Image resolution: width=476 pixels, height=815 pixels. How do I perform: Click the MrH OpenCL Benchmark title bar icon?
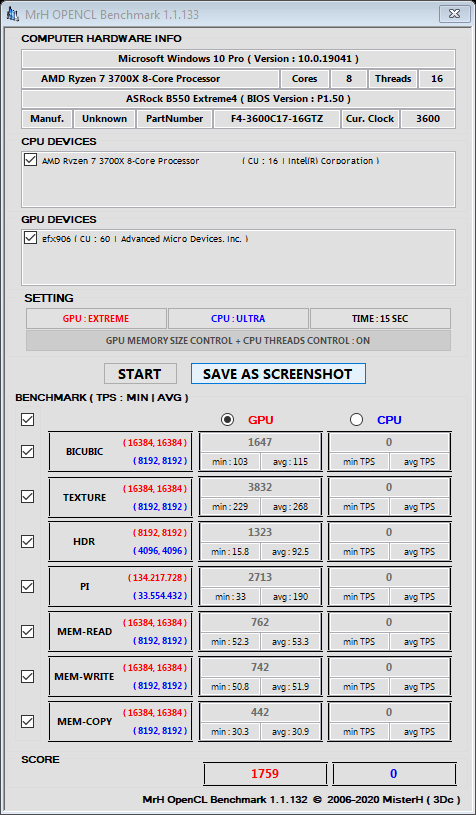pyautogui.click(x=13, y=15)
